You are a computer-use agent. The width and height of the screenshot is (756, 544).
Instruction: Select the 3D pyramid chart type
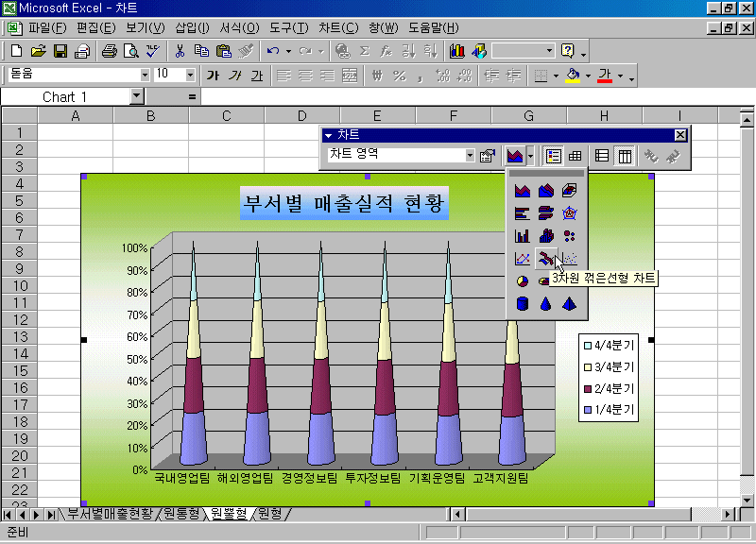click(x=569, y=304)
